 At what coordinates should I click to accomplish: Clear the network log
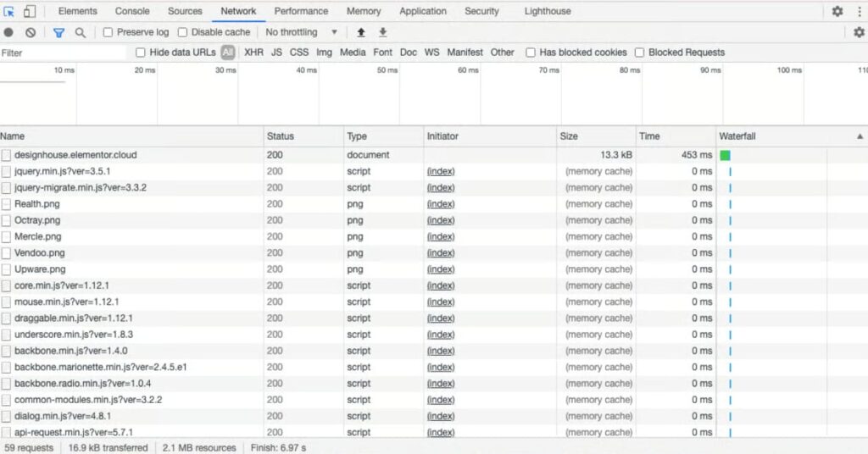[31, 32]
